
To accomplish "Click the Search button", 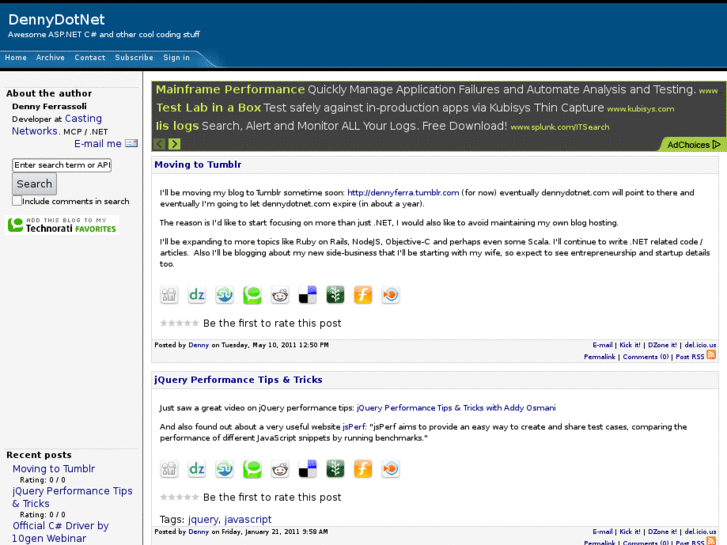I will click(x=34, y=184).
